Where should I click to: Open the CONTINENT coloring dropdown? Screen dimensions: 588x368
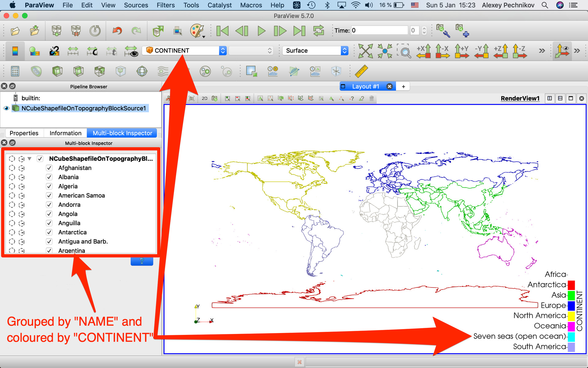[184, 51]
